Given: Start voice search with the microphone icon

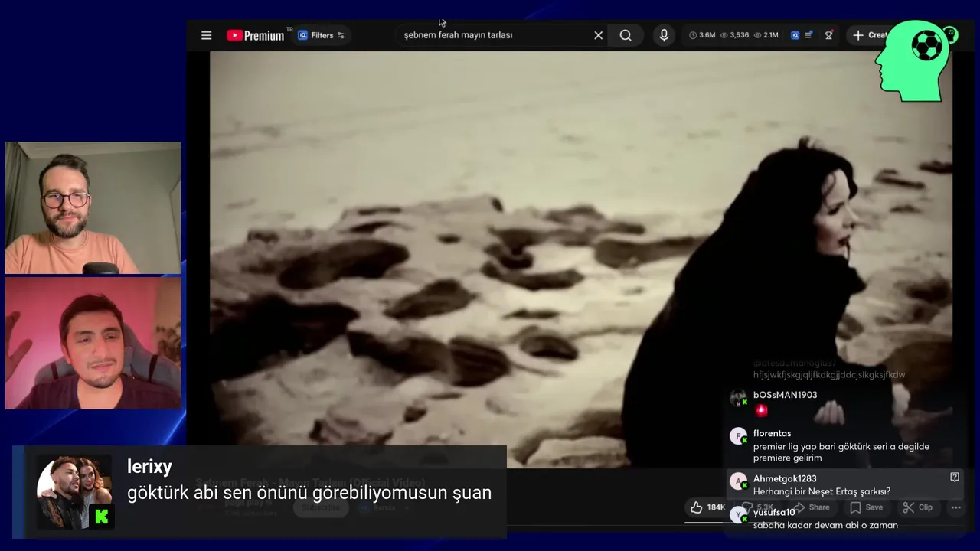Looking at the screenshot, I should [664, 35].
